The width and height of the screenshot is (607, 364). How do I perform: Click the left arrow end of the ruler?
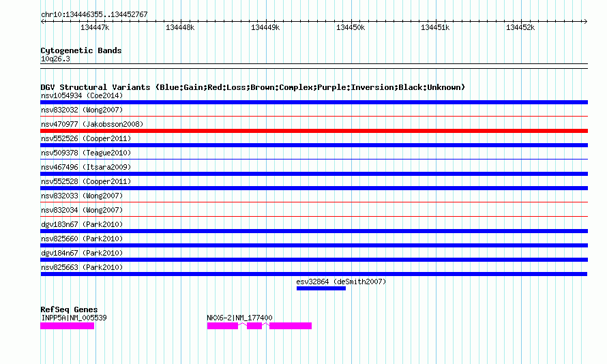coord(42,21)
